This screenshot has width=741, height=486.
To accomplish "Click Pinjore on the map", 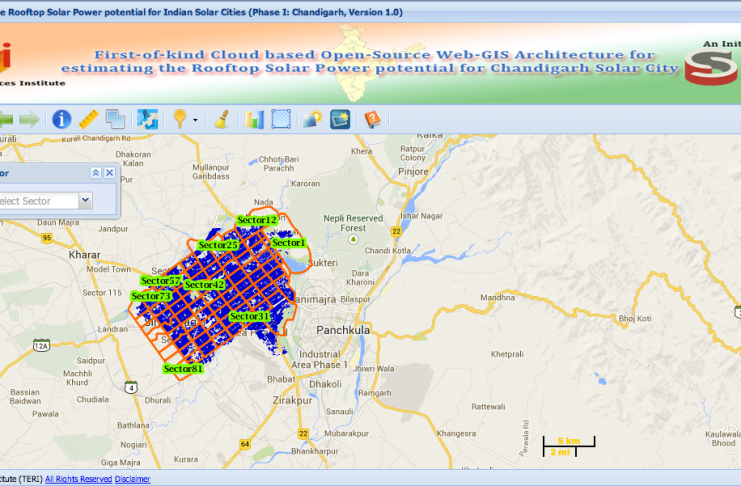I will (413, 172).
